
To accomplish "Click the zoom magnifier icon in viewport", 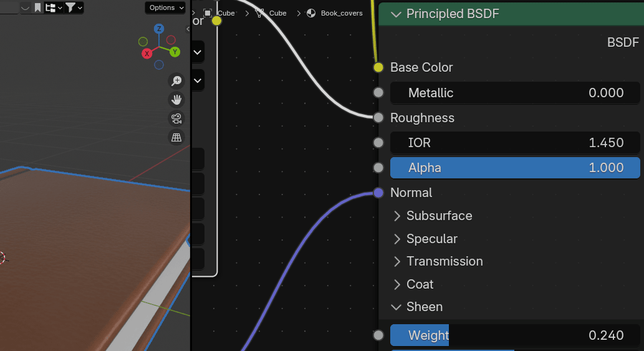I will pos(176,80).
